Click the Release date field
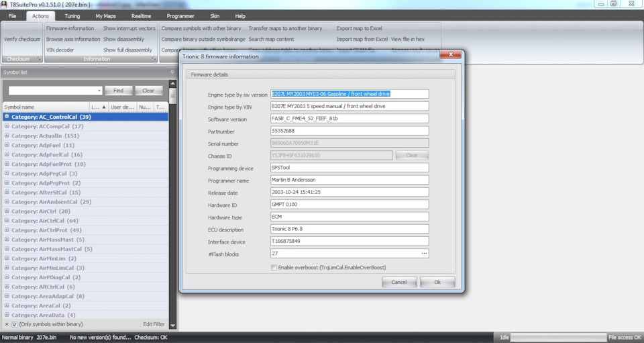The width and height of the screenshot is (644, 343). point(350,192)
